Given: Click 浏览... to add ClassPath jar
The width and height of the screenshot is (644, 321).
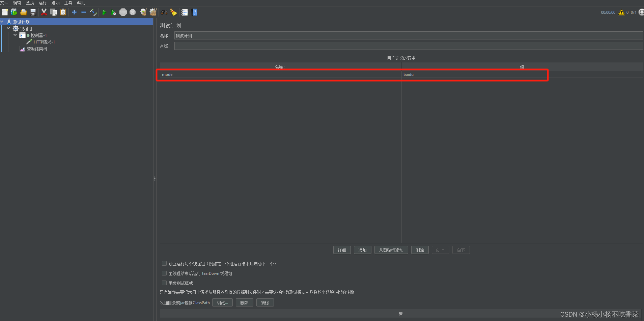Looking at the screenshot, I should click(222, 303).
